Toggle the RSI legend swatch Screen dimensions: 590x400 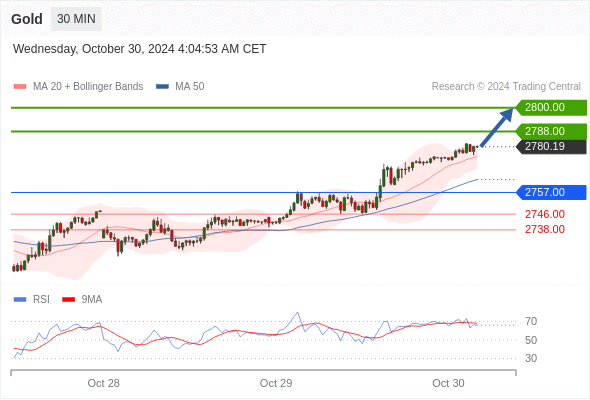20,300
